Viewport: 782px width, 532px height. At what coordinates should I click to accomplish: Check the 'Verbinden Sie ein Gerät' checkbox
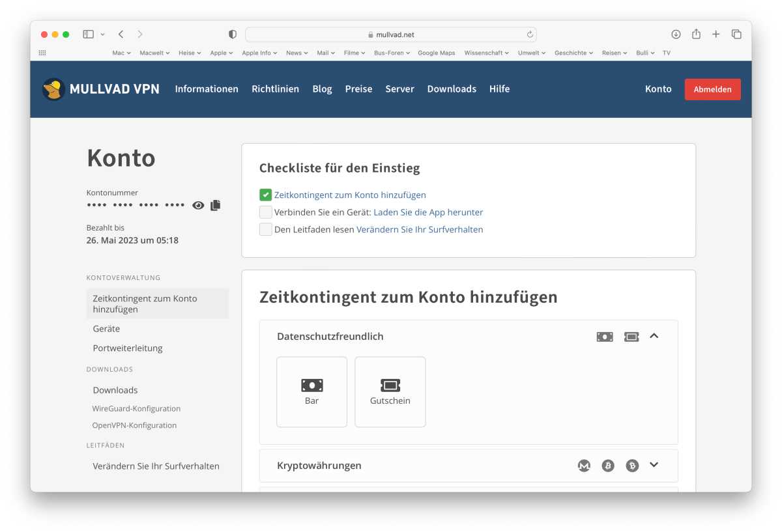(x=265, y=212)
